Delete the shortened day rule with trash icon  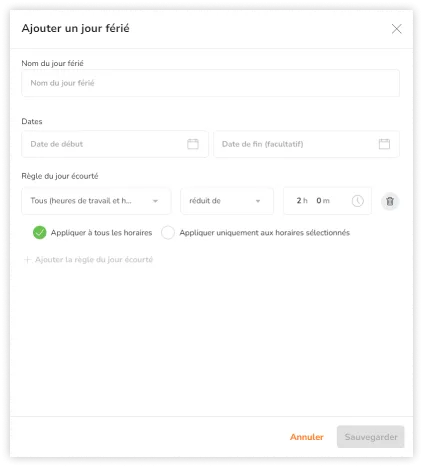click(x=390, y=201)
